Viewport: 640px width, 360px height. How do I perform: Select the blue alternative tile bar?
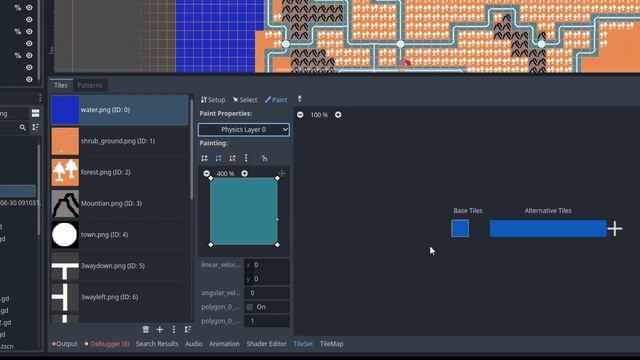pos(548,229)
